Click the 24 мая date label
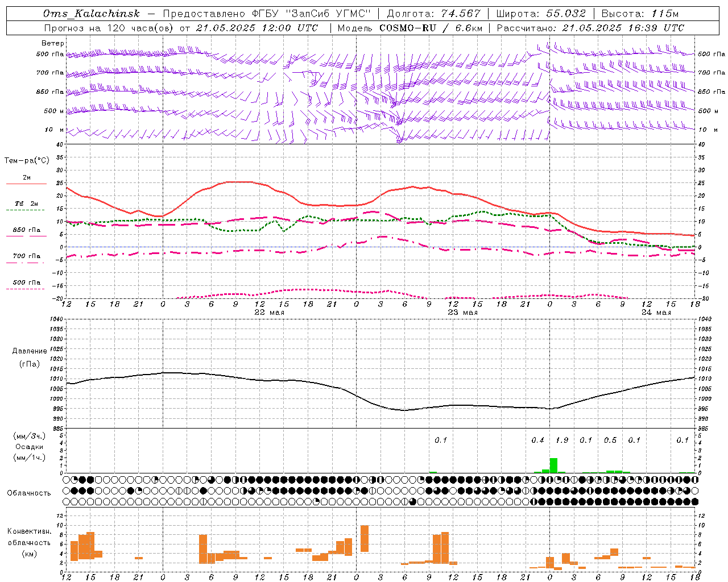The height and width of the screenshot is (582, 728). [656, 313]
